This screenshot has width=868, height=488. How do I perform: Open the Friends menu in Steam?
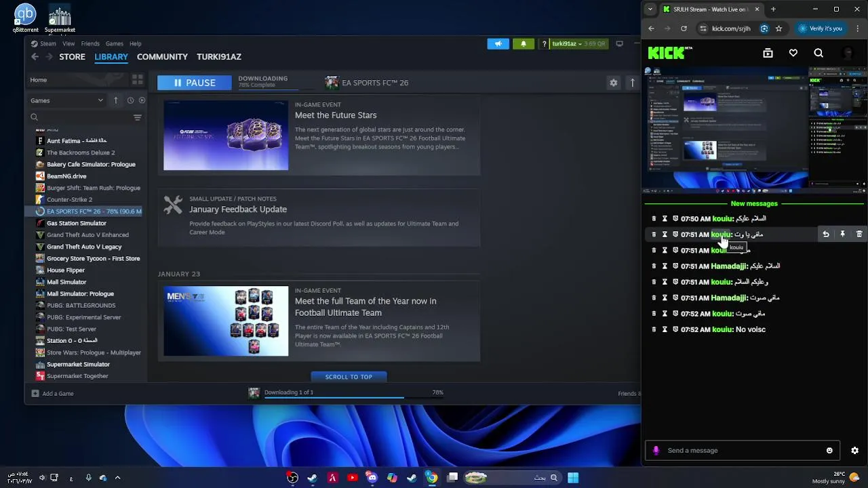(90, 43)
